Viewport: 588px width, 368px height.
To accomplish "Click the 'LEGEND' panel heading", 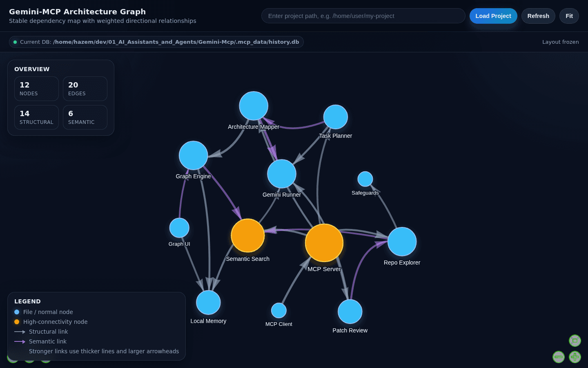I will [x=27, y=301].
